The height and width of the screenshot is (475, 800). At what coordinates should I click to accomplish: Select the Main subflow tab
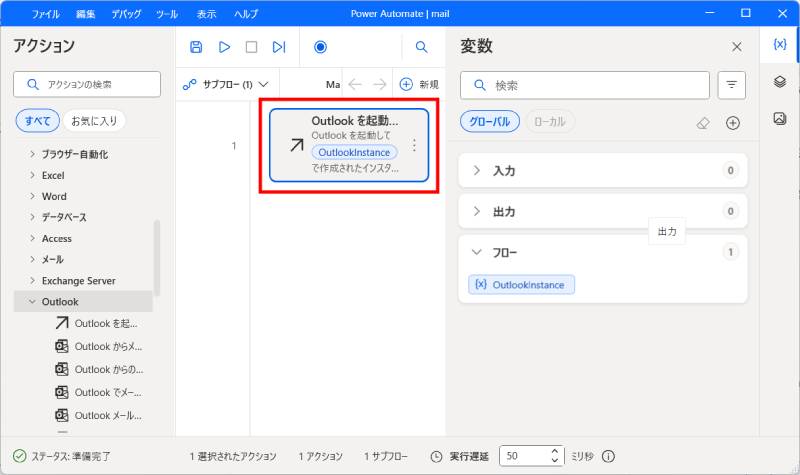(333, 84)
